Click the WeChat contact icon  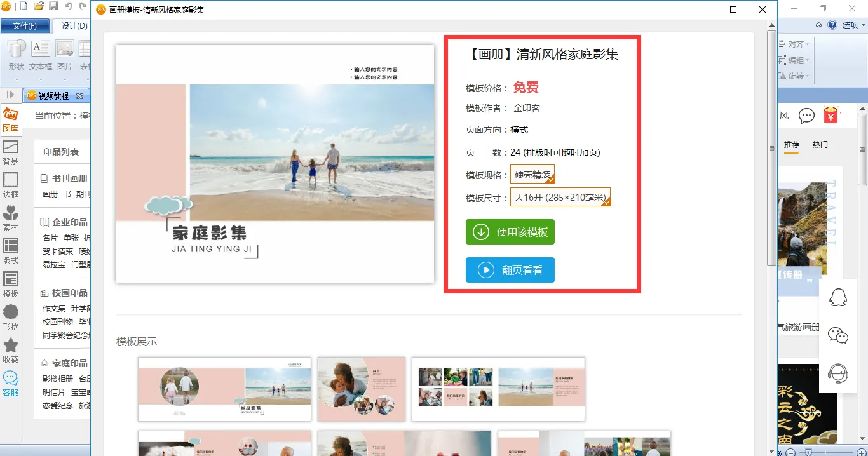pyautogui.click(x=839, y=335)
